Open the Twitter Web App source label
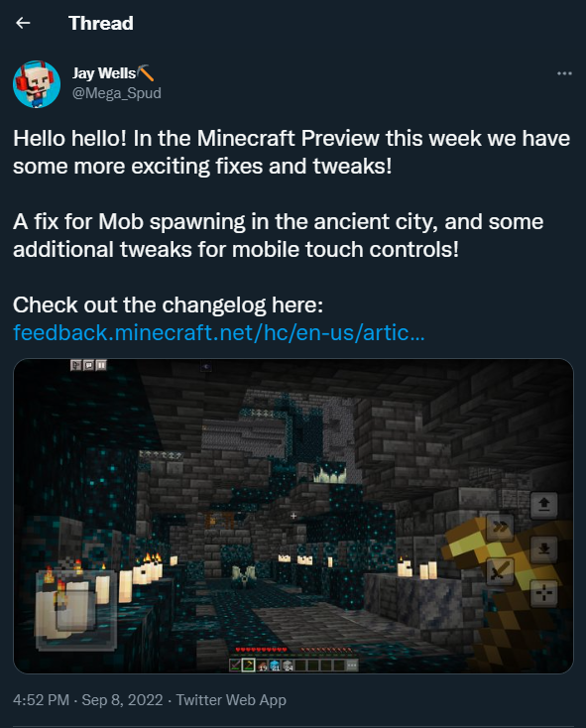The width and height of the screenshot is (586, 728). point(231,699)
